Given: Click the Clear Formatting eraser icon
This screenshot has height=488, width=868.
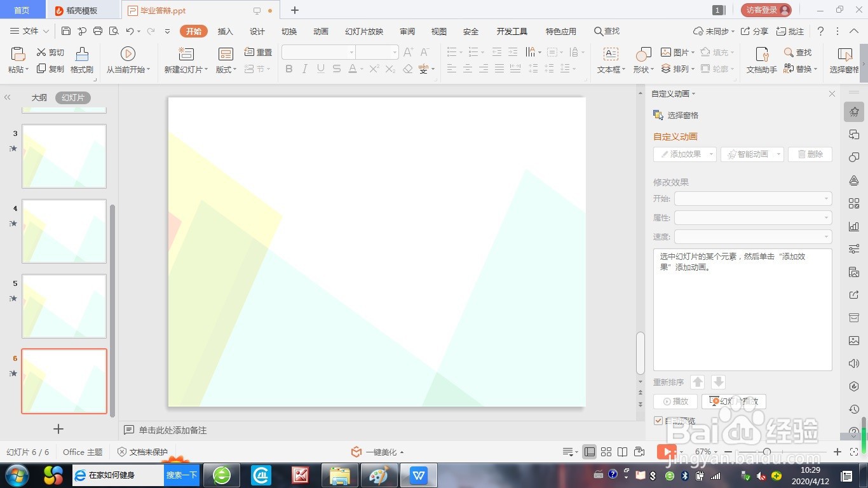Looking at the screenshot, I should pyautogui.click(x=408, y=69).
